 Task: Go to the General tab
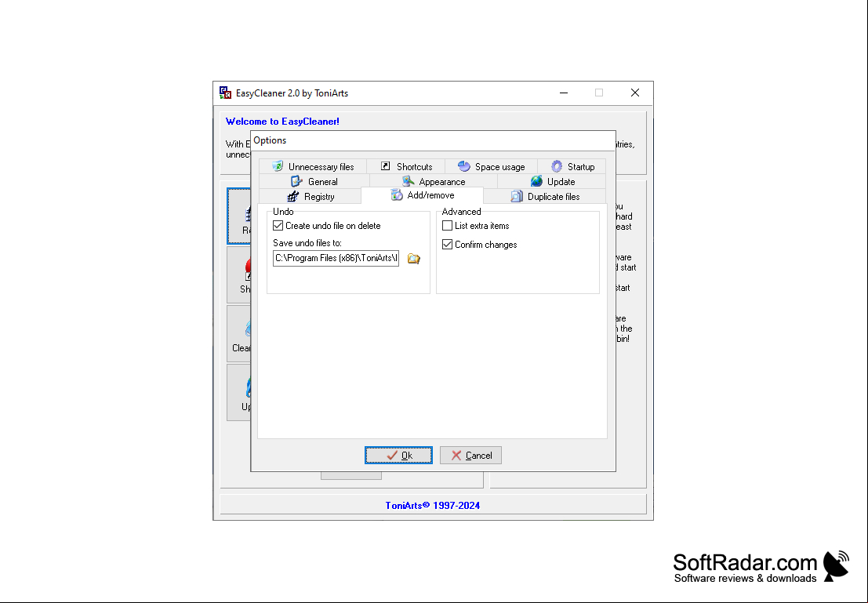pyautogui.click(x=314, y=182)
